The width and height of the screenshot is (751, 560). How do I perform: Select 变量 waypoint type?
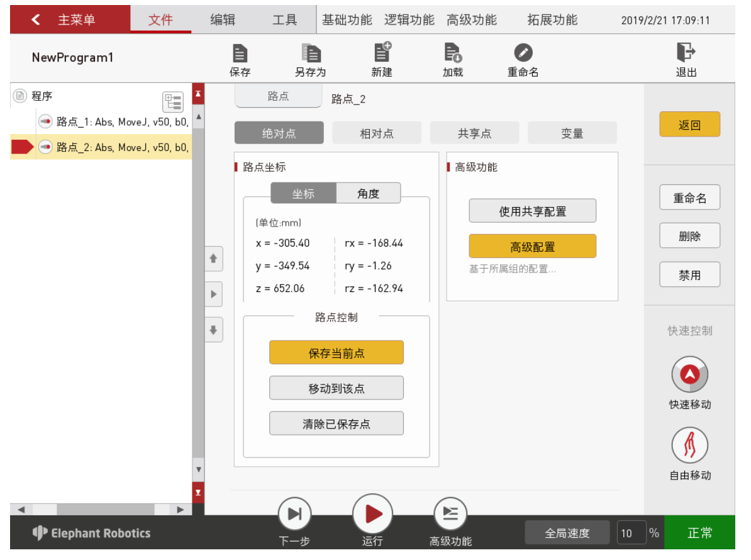[572, 133]
